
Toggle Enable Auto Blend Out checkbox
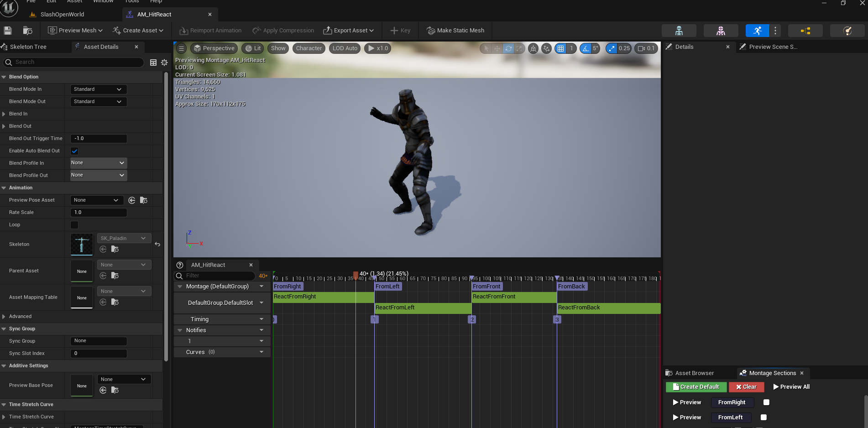click(x=74, y=151)
